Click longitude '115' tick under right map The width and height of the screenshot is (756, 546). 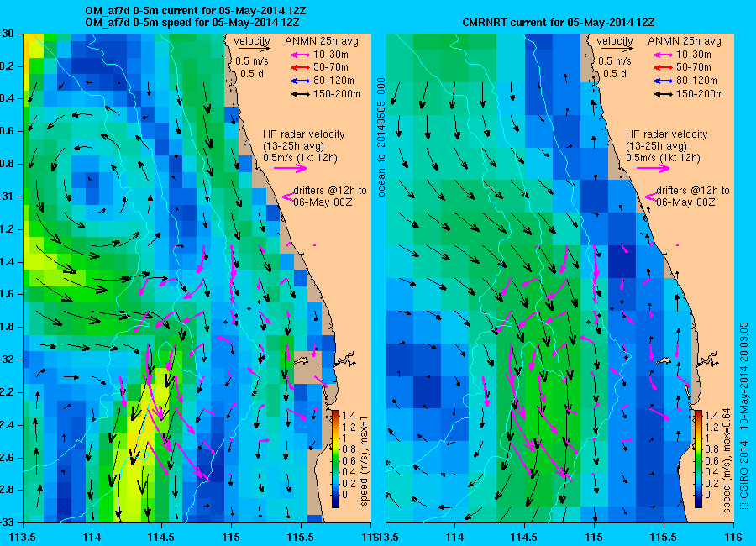(594, 537)
